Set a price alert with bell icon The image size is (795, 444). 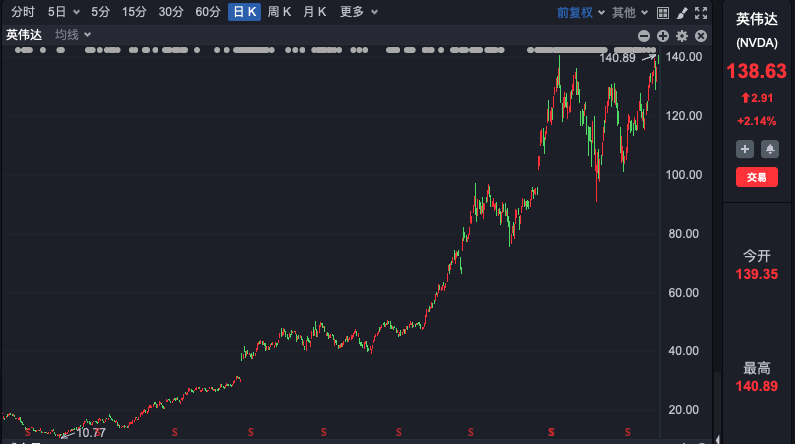769,149
